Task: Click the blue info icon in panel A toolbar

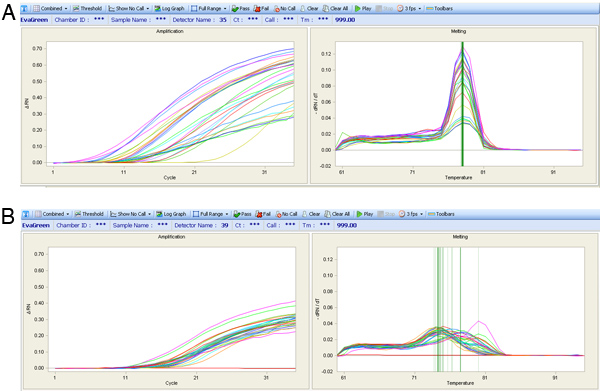Action: pos(24,8)
